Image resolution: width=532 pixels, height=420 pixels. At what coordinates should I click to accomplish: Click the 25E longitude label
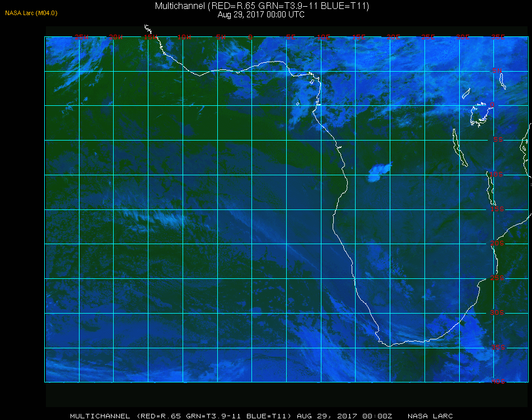coord(428,37)
